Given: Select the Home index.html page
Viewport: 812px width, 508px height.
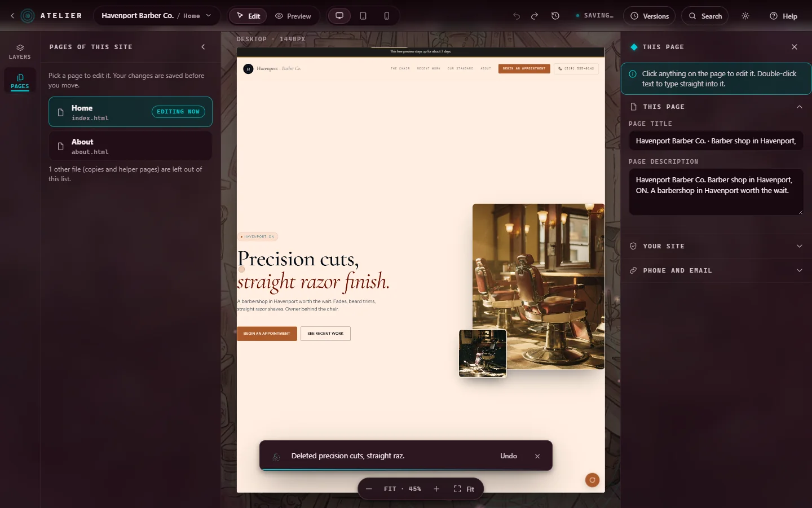Looking at the screenshot, I should 130,112.
